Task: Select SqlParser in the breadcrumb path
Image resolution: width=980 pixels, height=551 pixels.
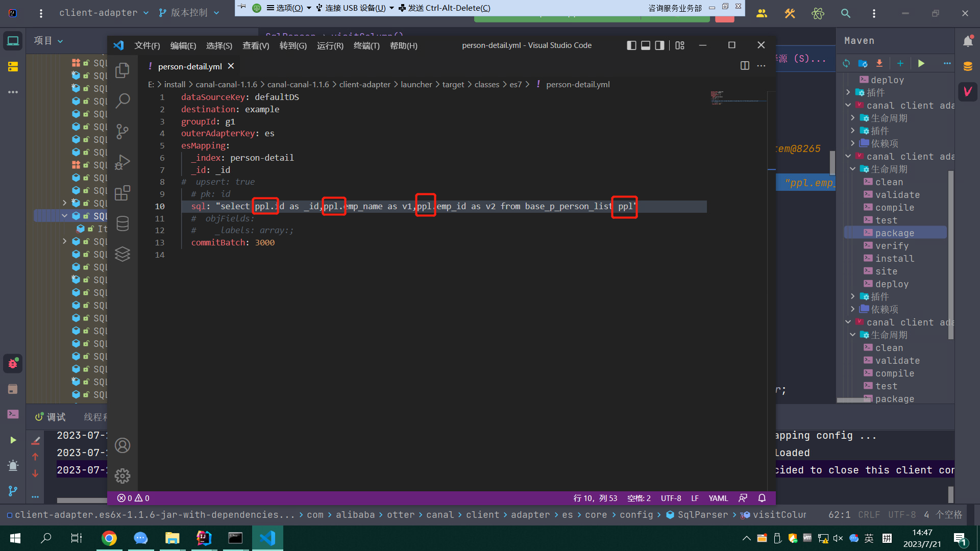Action: click(702, 515)
